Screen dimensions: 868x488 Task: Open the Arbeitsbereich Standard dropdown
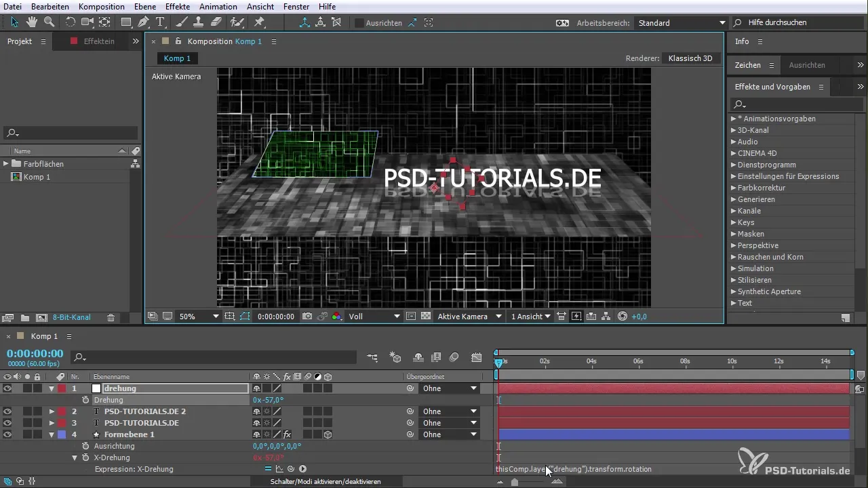680,22
